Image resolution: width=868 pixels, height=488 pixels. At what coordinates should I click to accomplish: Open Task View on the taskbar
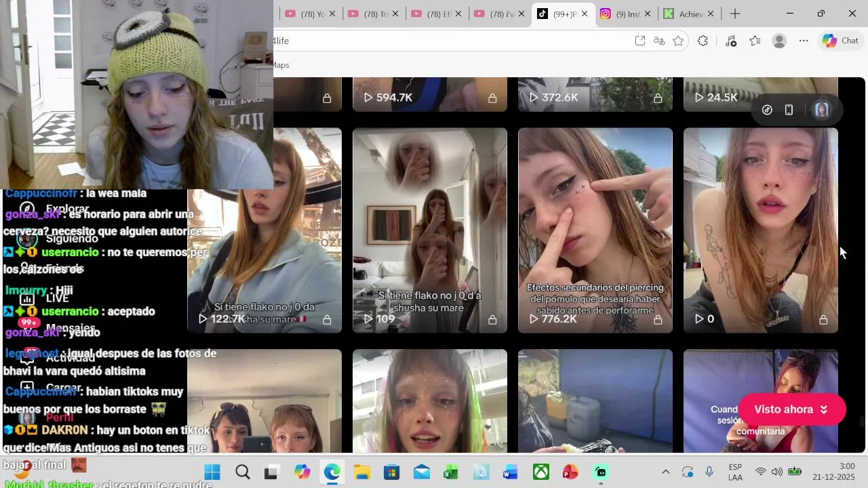coord(271,472)
